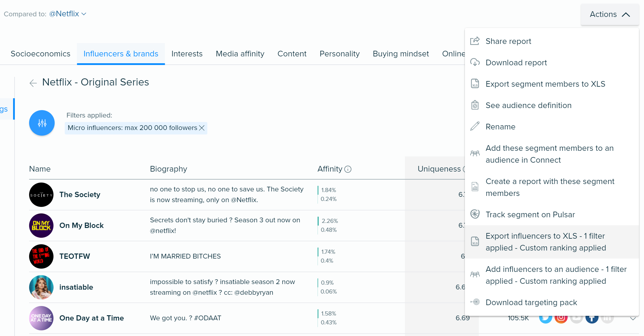Open the On My Block avatar
Image resolution: width=644 pixels, height=336 pixels.
pos(41,226)
